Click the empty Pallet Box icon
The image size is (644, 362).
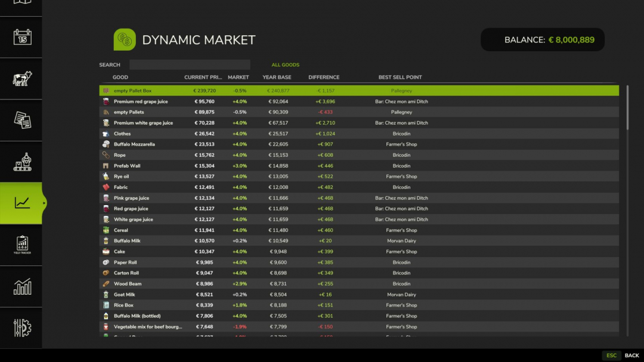106,91
